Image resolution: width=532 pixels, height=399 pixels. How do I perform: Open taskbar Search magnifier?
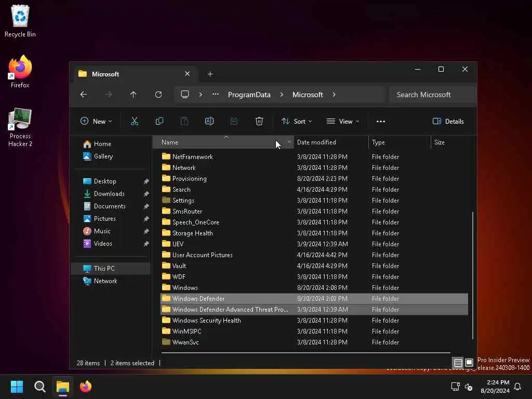(39, 387)
